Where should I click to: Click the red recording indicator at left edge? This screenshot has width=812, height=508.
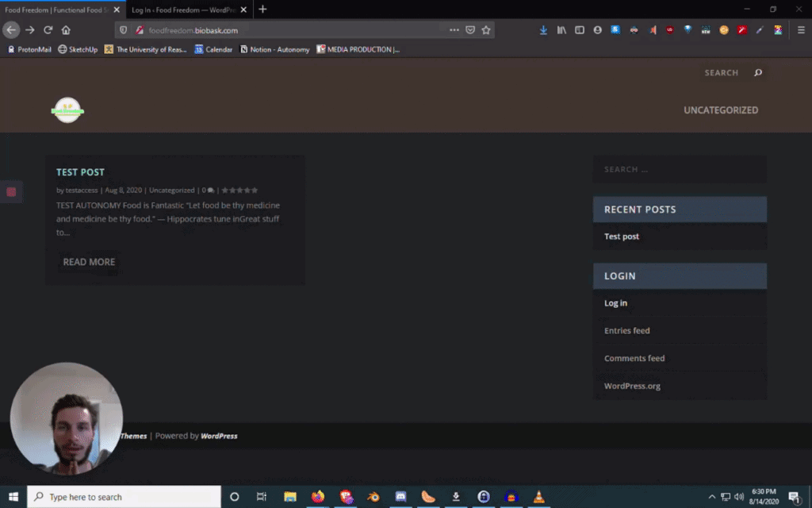coord(11,192)
